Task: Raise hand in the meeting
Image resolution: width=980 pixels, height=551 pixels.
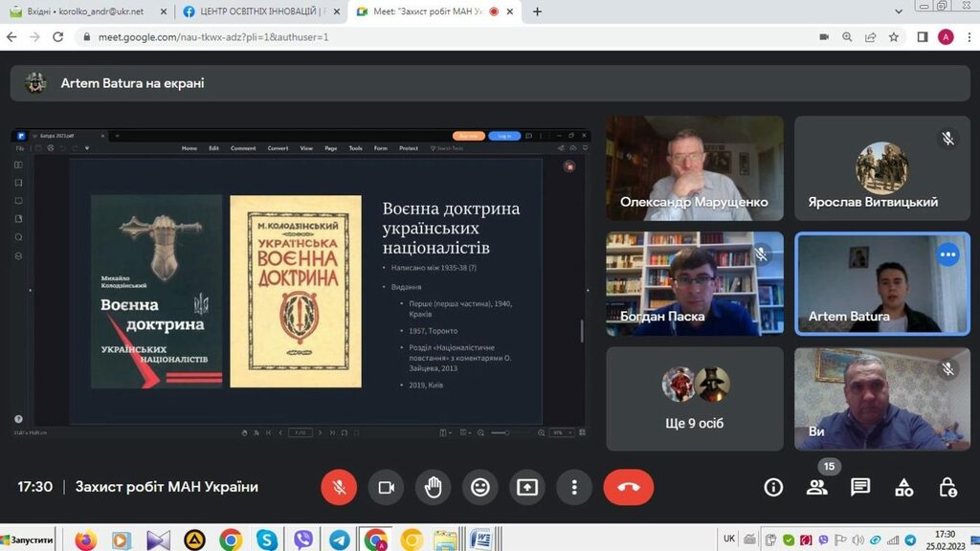Action: [x=433, y=487]
